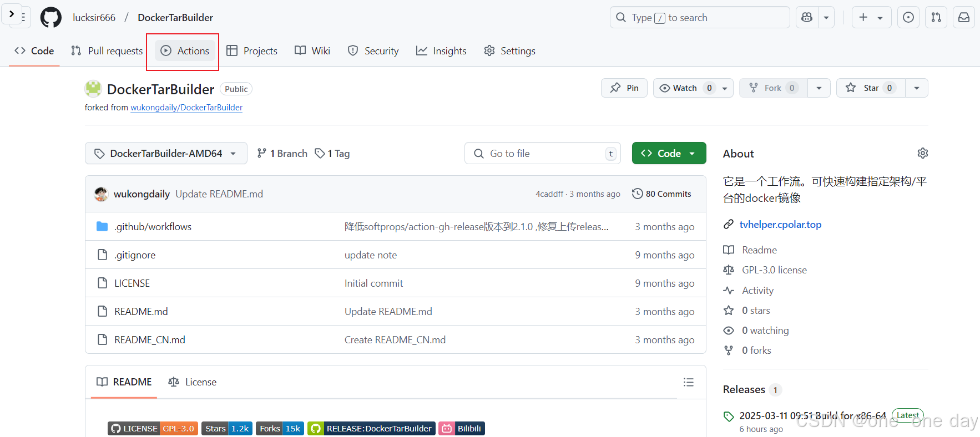Viewport: 980px width, 437px height.
Task: Open the 2025-03-11 Build for x86-64 release
Action: [x=812, y=415]
